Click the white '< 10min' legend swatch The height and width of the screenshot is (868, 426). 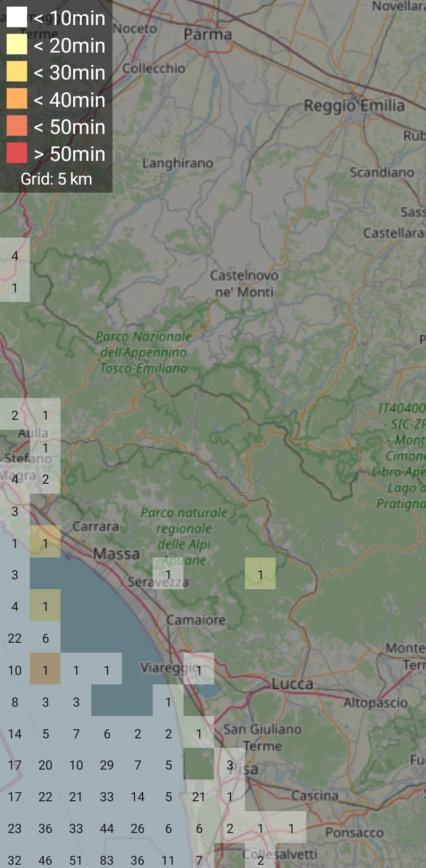click(17, 18)
